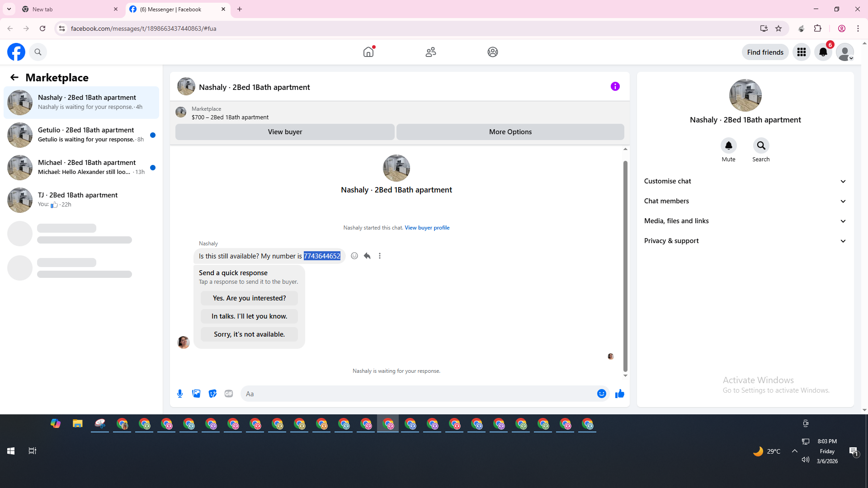Expand the Chat members section
Screen dimensions: 868x488
coord(745,201)
